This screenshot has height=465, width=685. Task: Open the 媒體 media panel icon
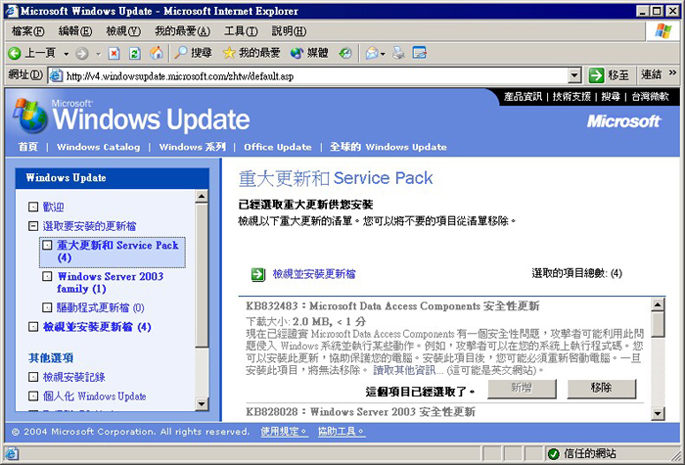(297, 53)
